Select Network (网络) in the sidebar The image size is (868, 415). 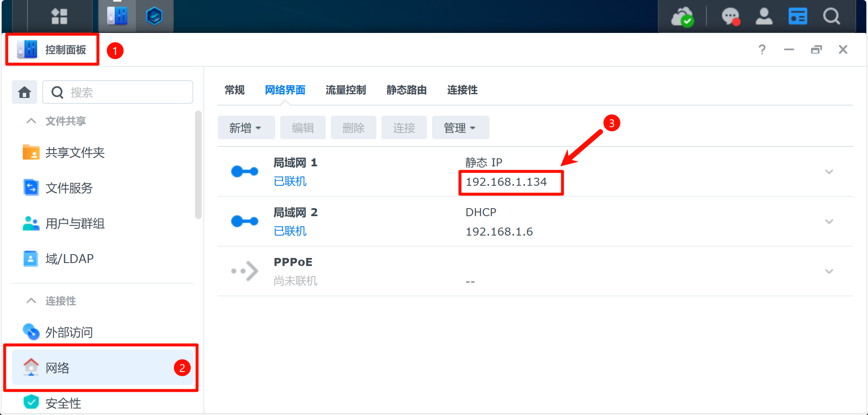[x=103, y=368]
